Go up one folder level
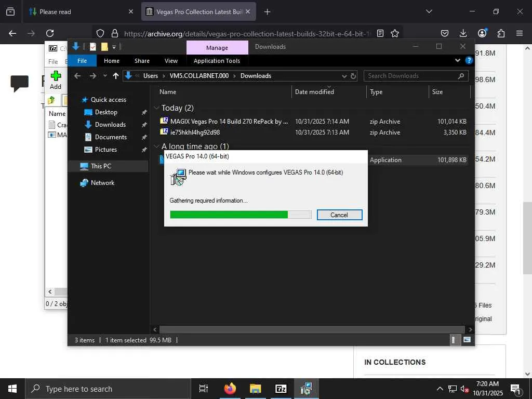 coord(116,76)
